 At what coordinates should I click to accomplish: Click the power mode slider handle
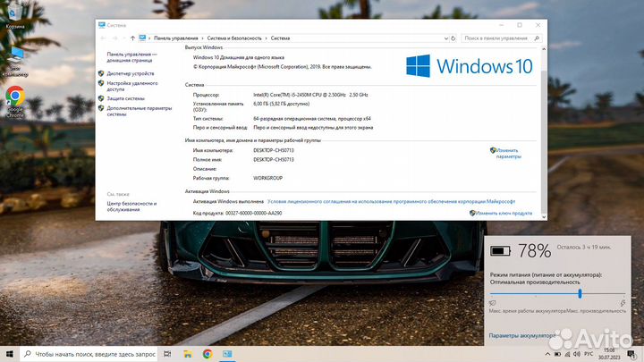click(580, 293)
